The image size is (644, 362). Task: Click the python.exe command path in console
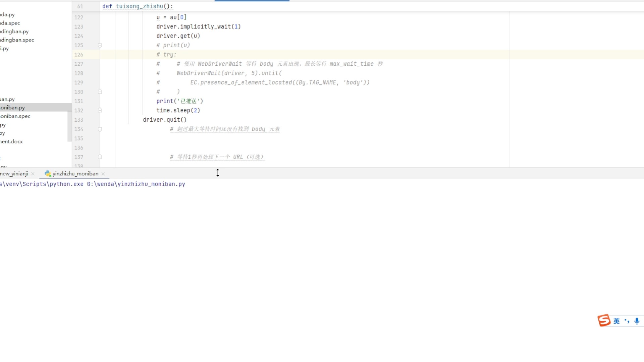93,184
